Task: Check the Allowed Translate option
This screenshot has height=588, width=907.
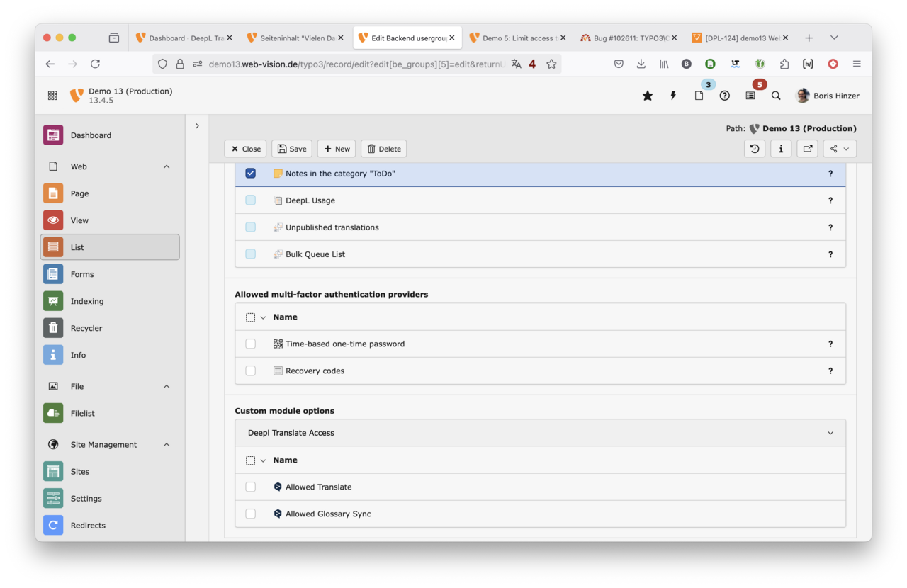Action: pos(250,487)
